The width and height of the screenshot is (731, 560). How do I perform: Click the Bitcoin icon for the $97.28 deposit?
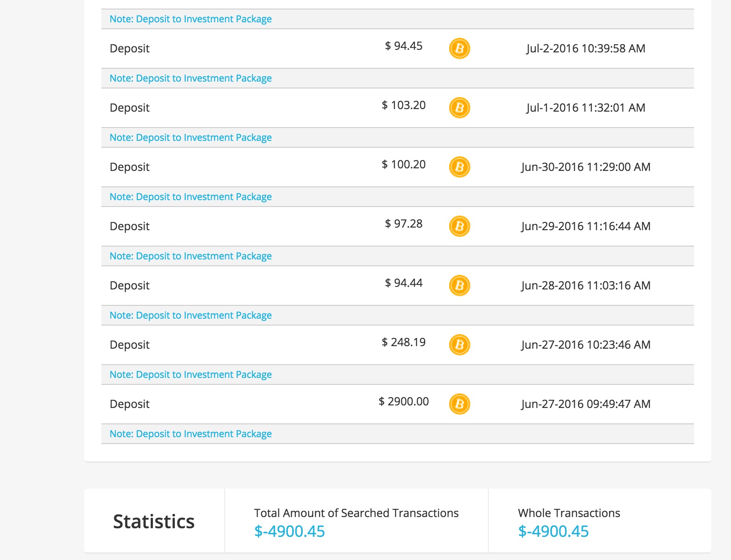pyautogui.click(x=459, y=226)
